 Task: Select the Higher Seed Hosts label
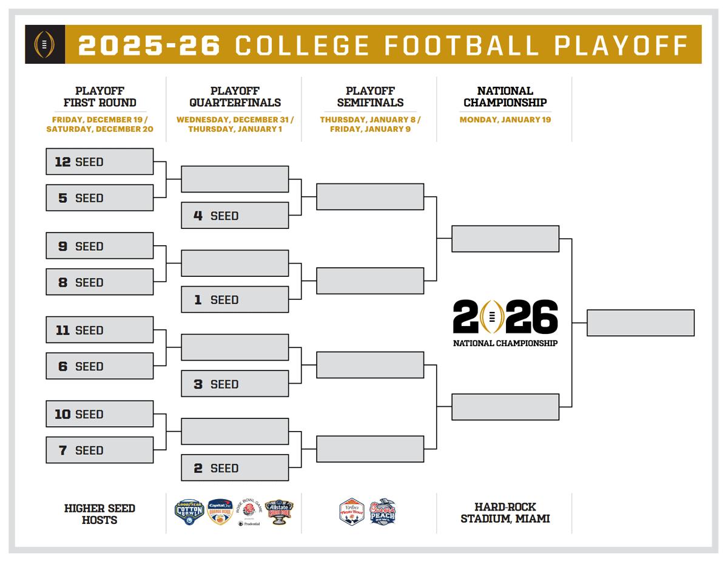coord(100,514)
